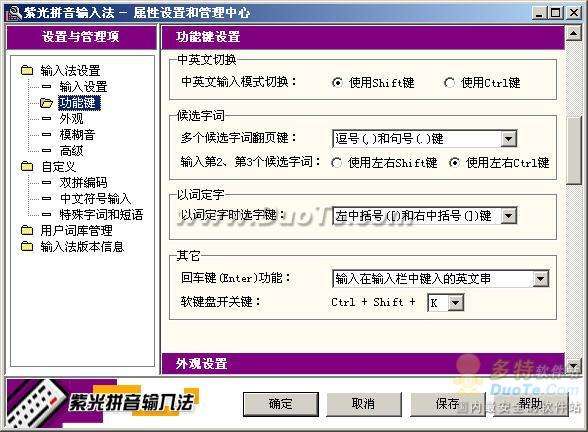Open the 模糊音 tree item
Screen dimensions: 588x432
point(77,135)
